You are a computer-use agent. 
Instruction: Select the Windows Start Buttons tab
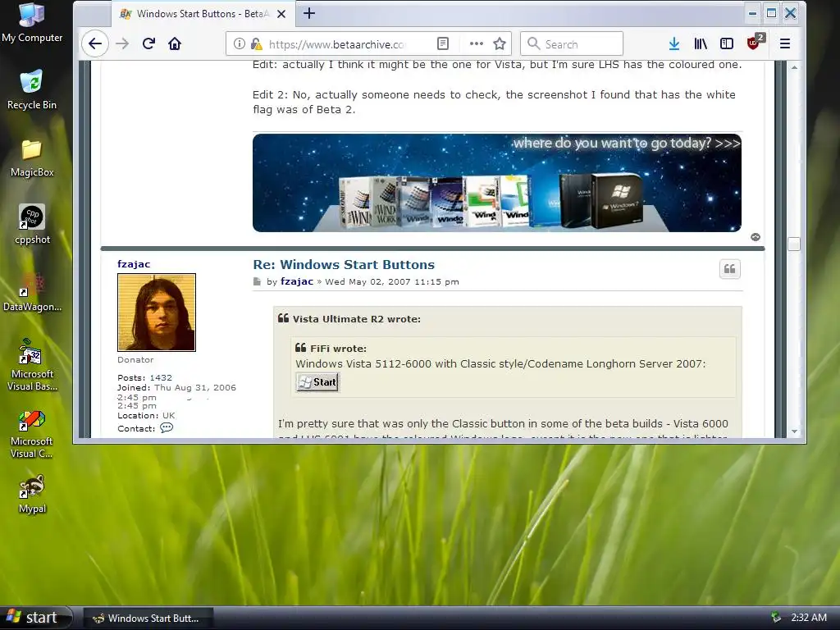(x=203, y=14)
